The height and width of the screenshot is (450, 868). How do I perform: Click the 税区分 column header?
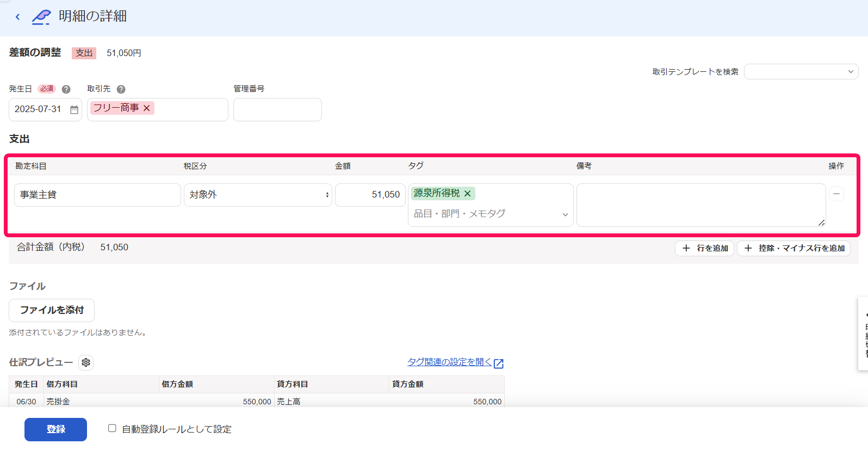point(195,166)
